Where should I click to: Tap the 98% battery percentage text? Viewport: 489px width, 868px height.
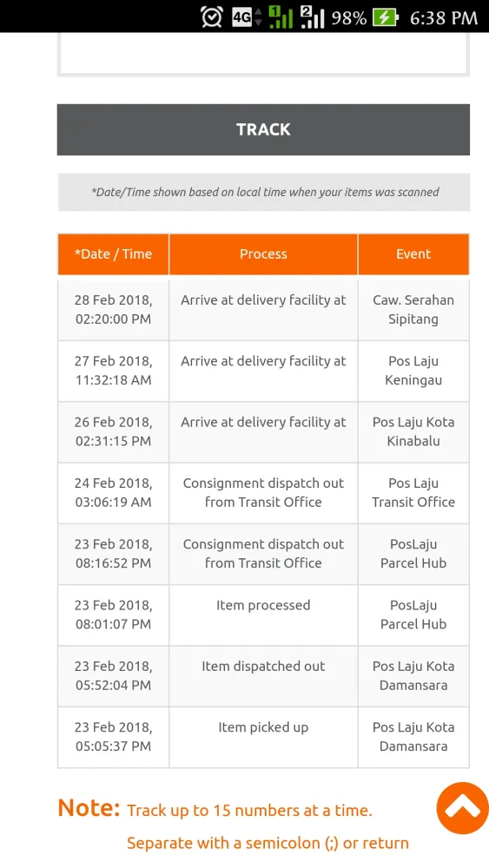[x=349, y=18]
